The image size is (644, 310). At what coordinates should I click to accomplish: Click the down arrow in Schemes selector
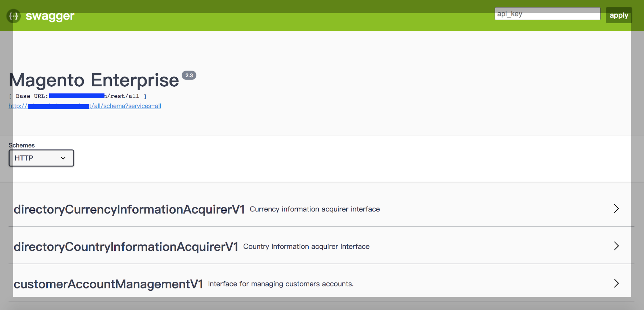(63, 158)
